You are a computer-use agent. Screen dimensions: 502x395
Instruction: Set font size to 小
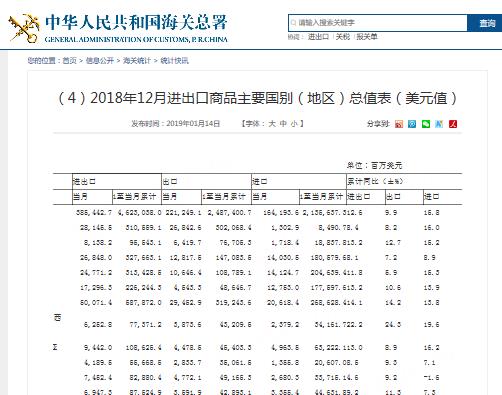(x=294, y=124)
